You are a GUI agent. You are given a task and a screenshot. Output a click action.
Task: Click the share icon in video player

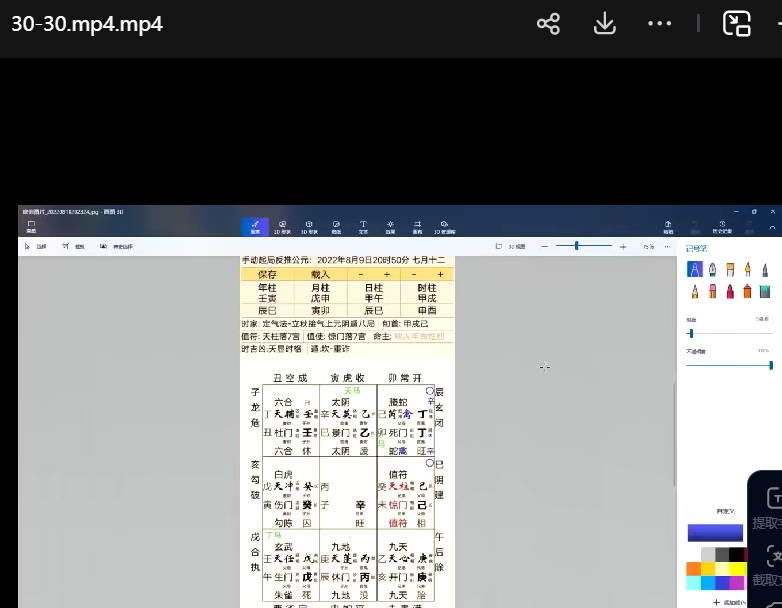tap(548, 24)
